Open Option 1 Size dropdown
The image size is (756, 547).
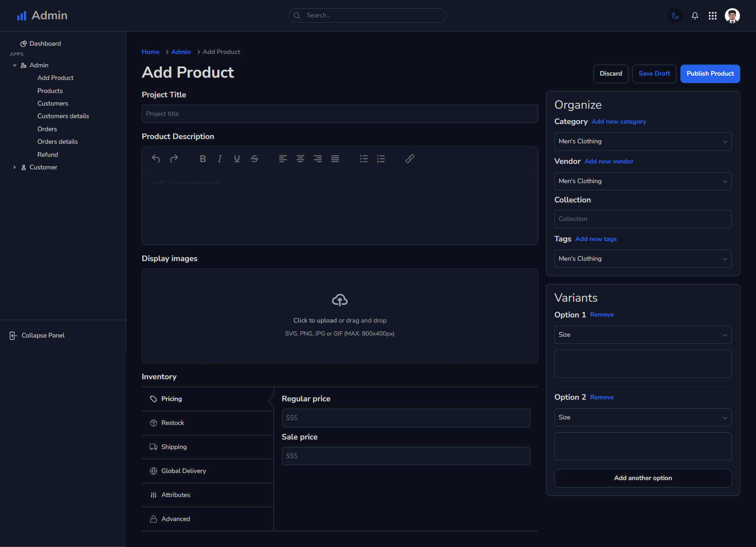pos(643,335)
